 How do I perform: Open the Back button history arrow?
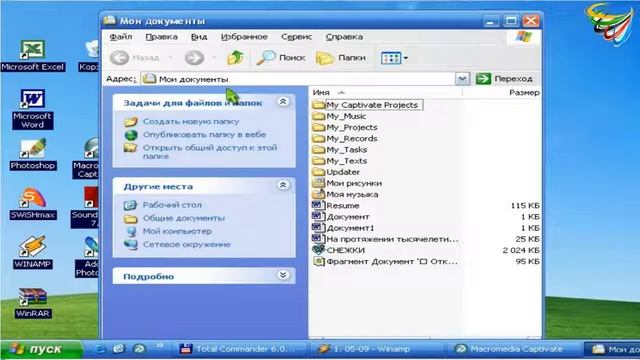point(171,58)
